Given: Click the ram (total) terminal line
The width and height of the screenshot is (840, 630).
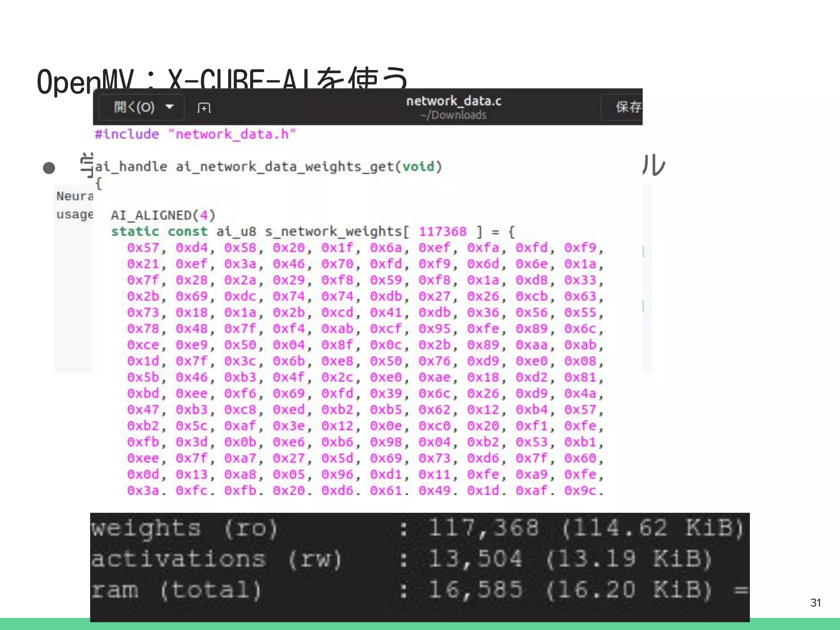Looking at the screenshot, I should point(176,590).
